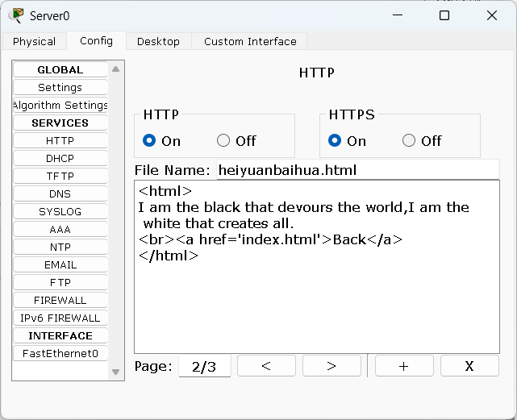Open IPv6 FIREWALL settings in sidebar
The width and height of the screenshot is (517, 420).
[x=60, y=318]
